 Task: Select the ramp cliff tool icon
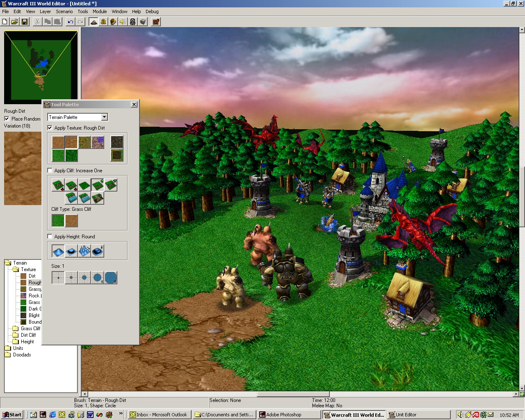coord(98,199)
